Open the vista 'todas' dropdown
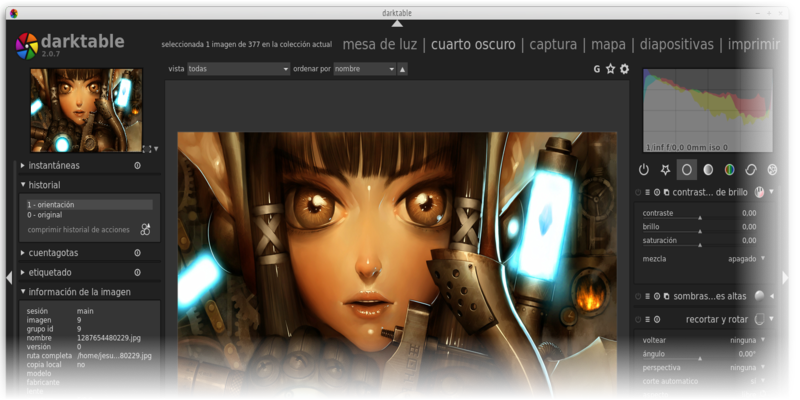The image size is (800, 400). [238, 69]
